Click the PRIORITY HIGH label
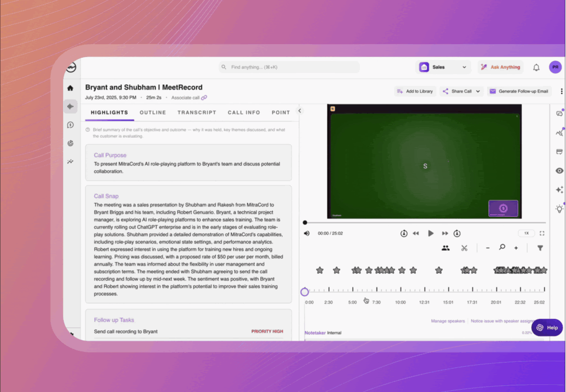 click(267, 331)
